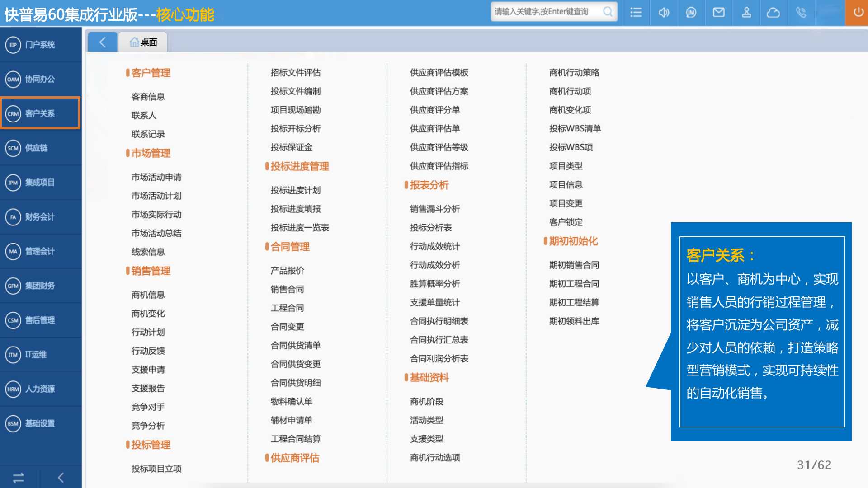Click the blue back arrow tab button
Viewport: 868px width, 488px height.
coord(102,42)
